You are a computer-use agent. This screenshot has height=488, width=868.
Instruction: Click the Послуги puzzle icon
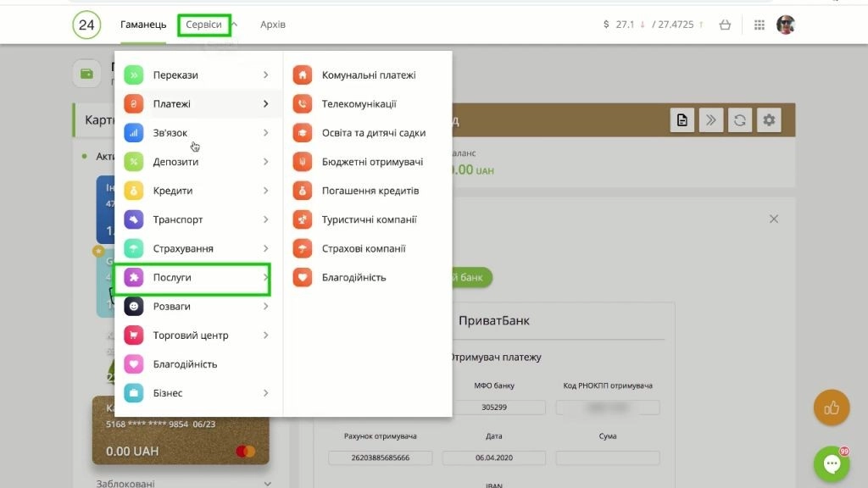point(133,277)
